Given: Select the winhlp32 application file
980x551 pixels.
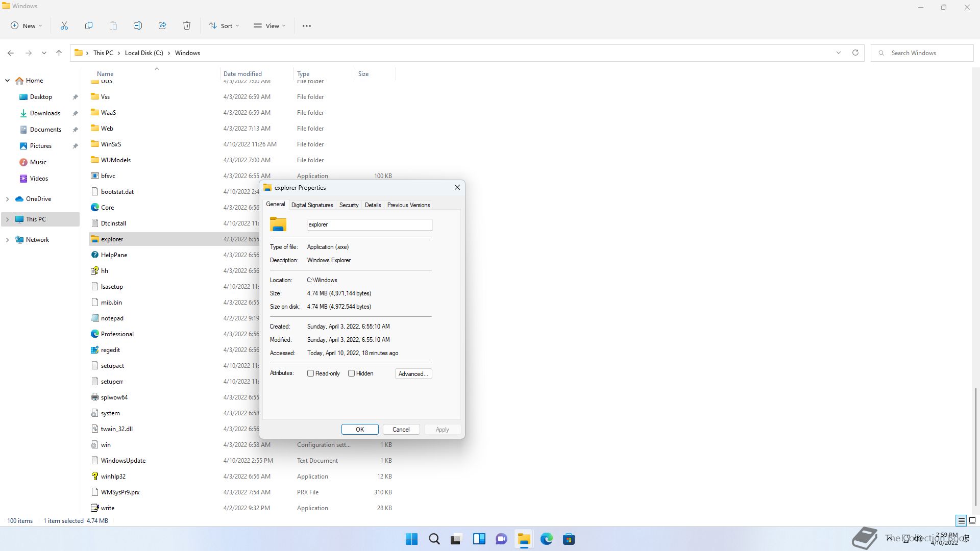Looking at the screenshot, I should pos(113,477).
